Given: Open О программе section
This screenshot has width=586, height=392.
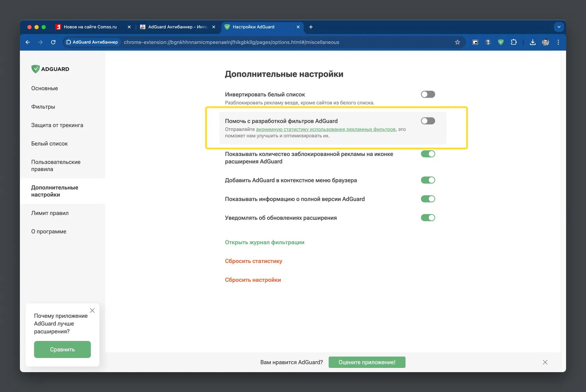Looking at the screenshot, I should click(49, 231).
